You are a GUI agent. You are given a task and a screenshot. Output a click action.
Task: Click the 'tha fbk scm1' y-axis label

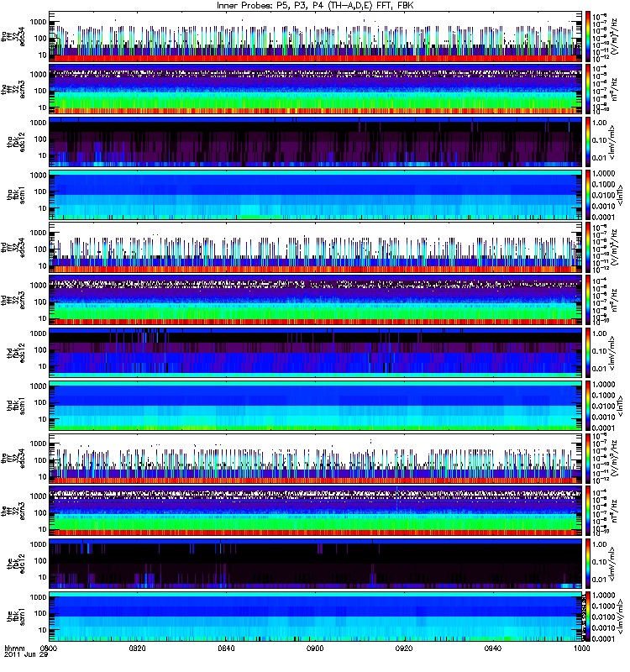pyautogui.click(x=16, y=195)
